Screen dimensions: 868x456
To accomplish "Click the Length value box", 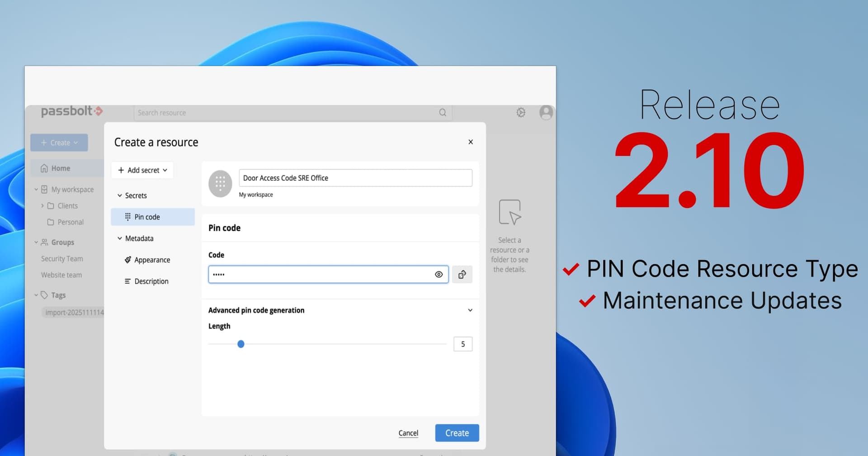I will click(463, 344).
